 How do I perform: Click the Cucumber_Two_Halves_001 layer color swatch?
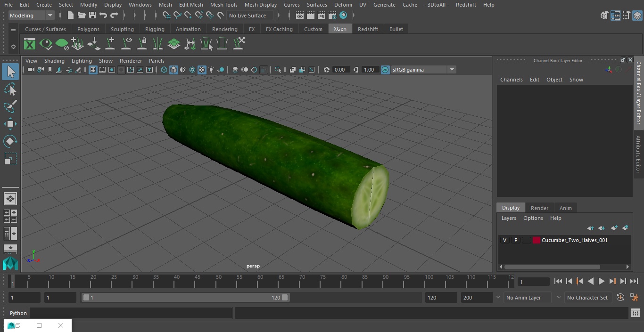pyautogui.click(x=537, y=240)
